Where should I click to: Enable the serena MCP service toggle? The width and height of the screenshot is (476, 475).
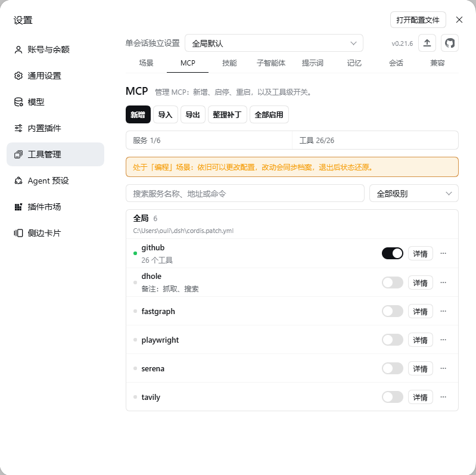393,368
